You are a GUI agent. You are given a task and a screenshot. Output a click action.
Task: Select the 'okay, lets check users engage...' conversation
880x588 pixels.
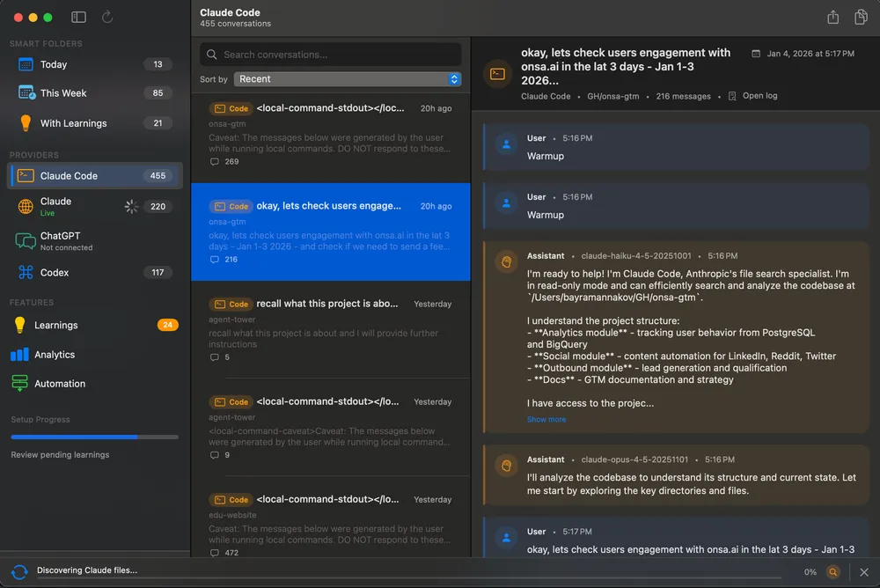(x=331, y=232)
